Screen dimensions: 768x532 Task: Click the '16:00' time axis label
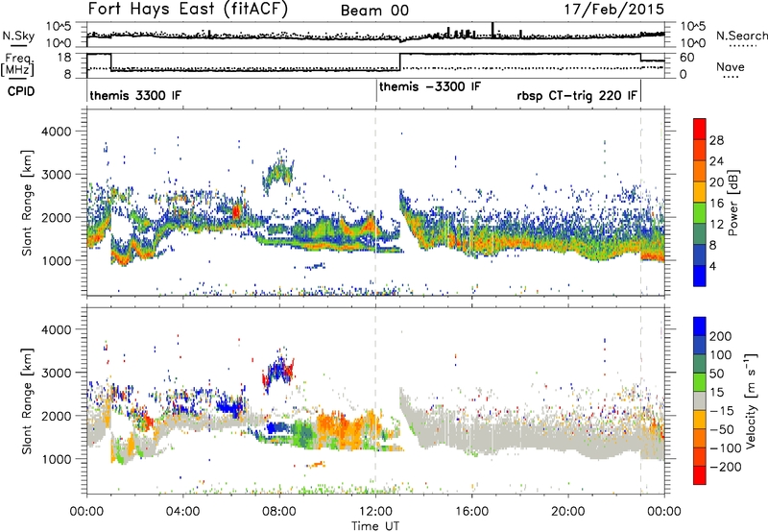471,512
